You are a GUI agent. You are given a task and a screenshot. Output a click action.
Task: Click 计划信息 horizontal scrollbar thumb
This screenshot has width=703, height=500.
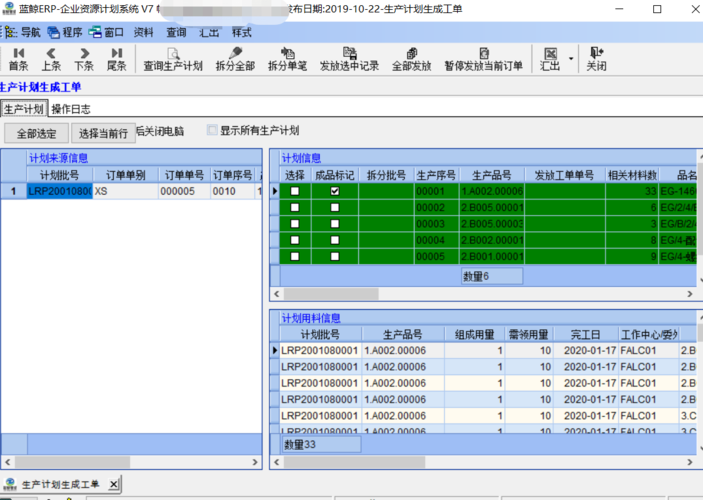(331, 294)
